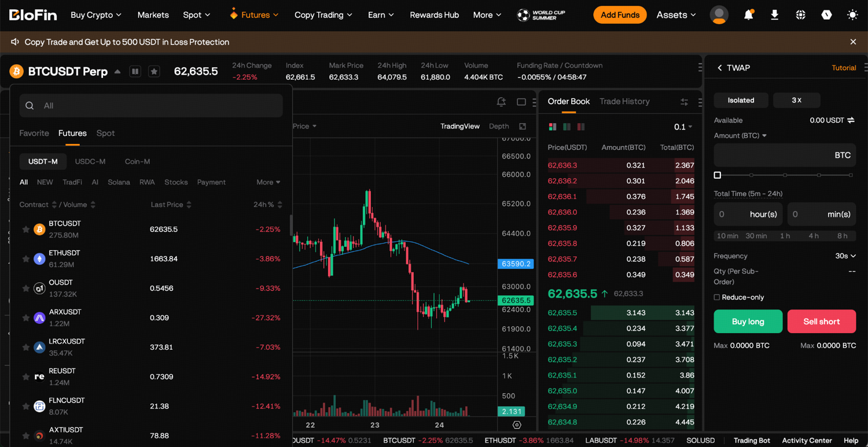The width and height of the screenshot is (868, 447).
Task: Go back from the TWAP panel
Action: (720, 68)
